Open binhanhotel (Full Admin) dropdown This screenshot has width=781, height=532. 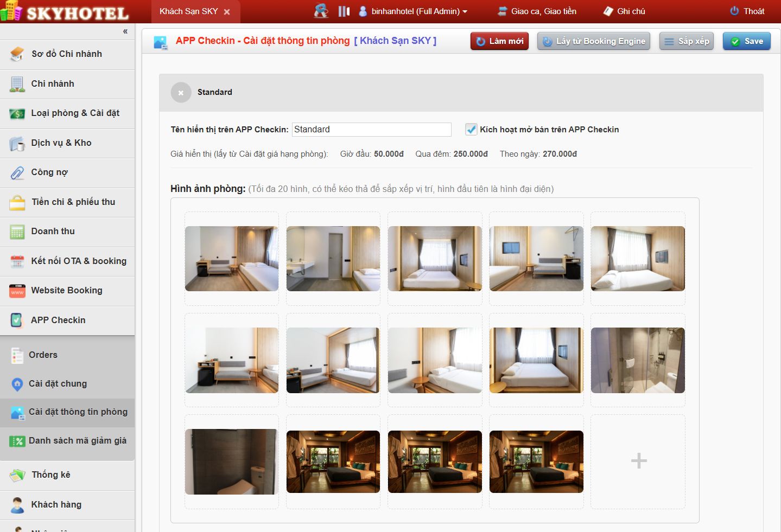point(413,11)
